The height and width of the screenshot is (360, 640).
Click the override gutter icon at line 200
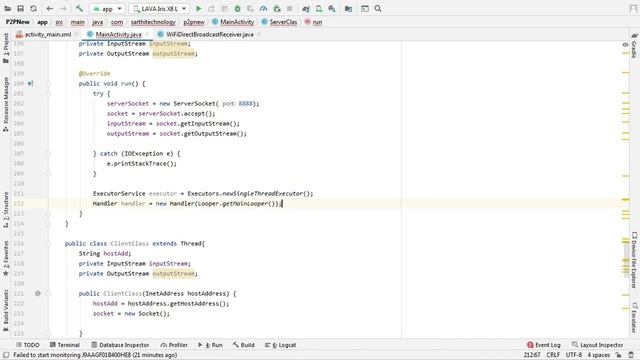pyautogui.click(x=30, y=84)
